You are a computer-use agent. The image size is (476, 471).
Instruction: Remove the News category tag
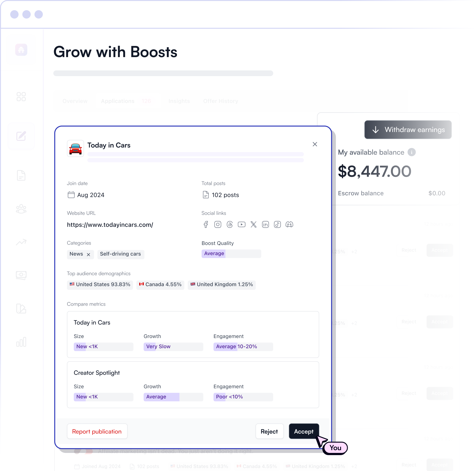click(89, 254)
